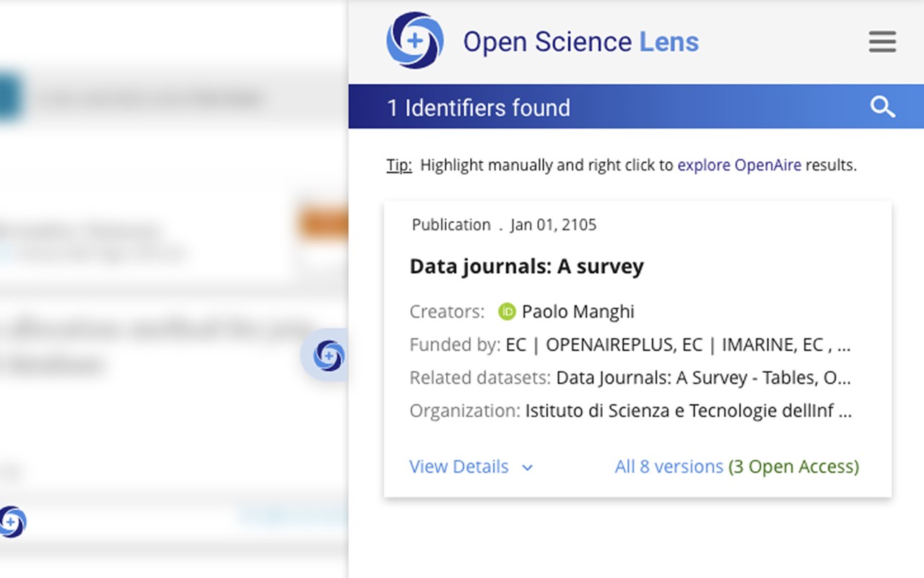Click the ORCID icon beside Paolo Manghi

507,311
